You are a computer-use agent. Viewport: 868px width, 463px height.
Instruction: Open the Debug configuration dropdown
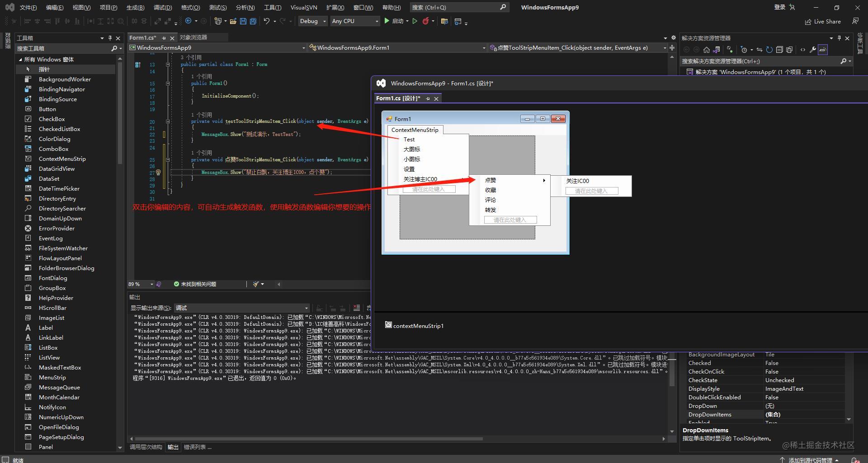click(x=313, y=21)
